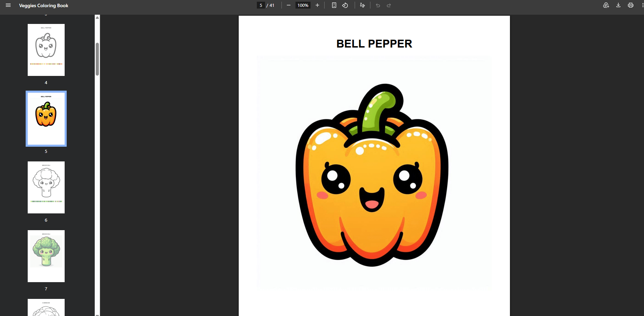Click the page number input field
Viewport: 644px width, 316px height.
point(261,5)
